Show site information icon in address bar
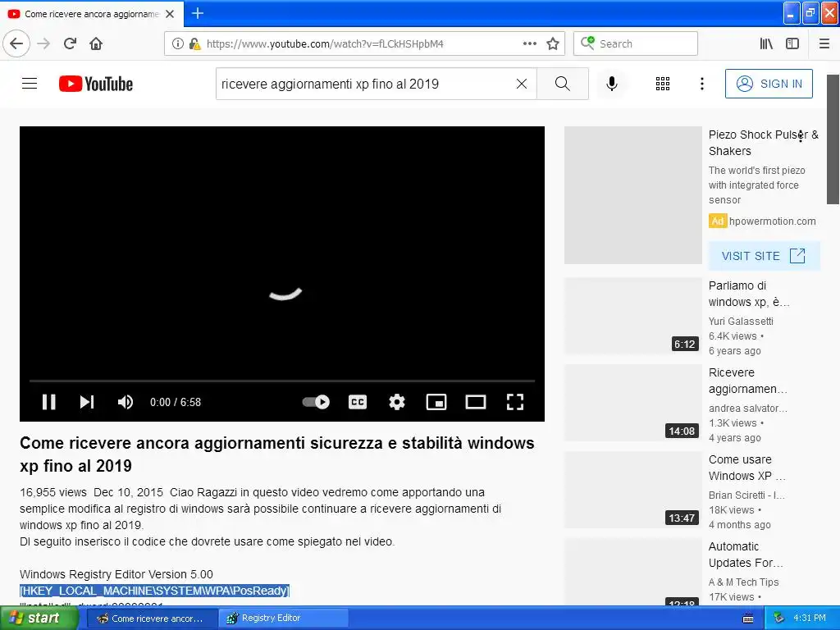 click(177, 43)
